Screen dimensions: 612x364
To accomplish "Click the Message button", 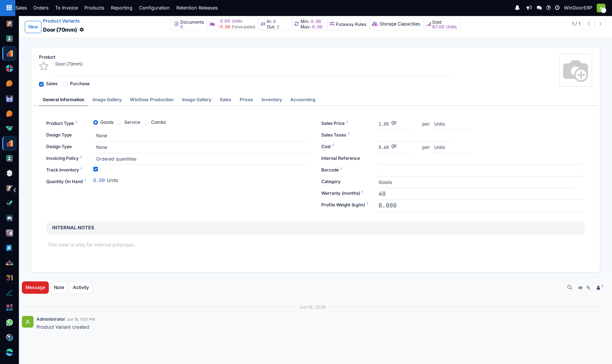I will pos(35,288).
